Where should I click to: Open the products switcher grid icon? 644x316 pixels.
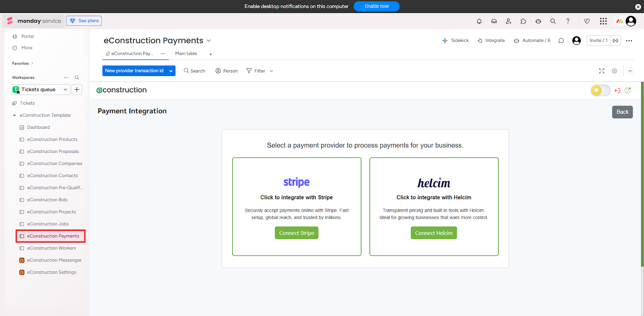click(x=603, y=21)
